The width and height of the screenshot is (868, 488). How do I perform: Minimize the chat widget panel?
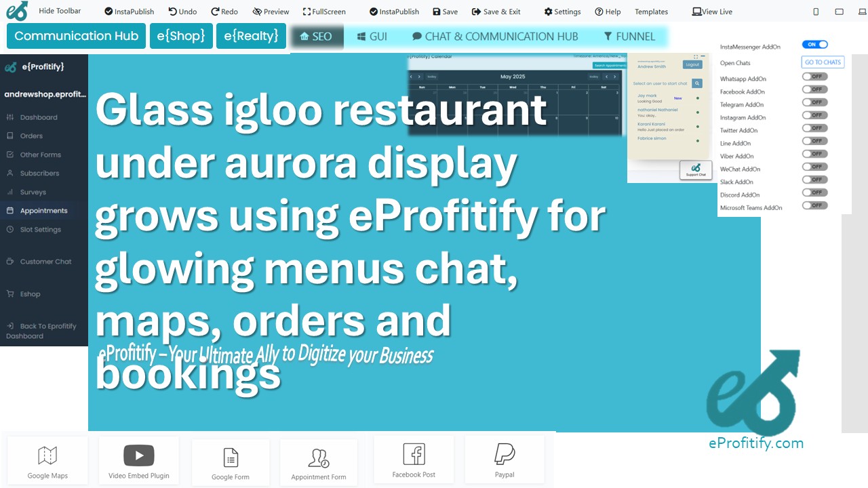point(703,57)
